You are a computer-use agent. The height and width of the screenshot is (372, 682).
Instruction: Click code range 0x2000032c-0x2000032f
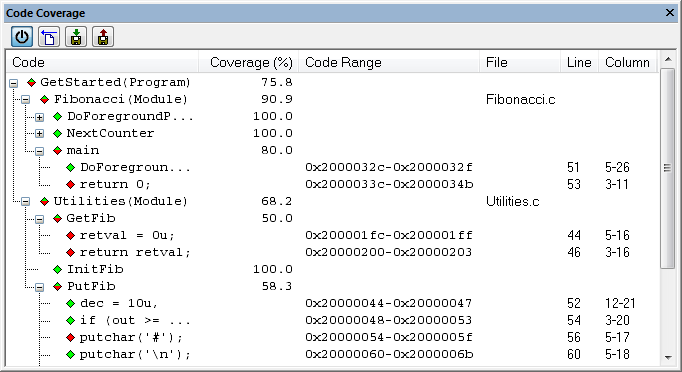(x=389, y=167)
